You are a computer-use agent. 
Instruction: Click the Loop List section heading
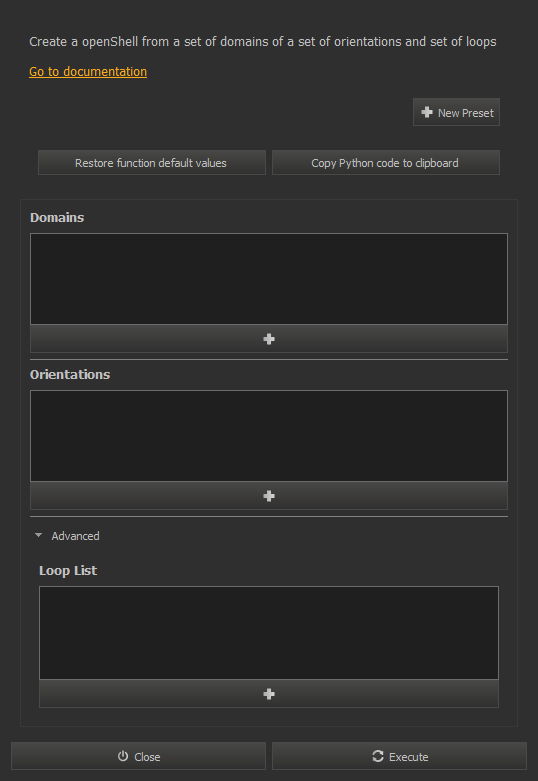coord(68,571)
